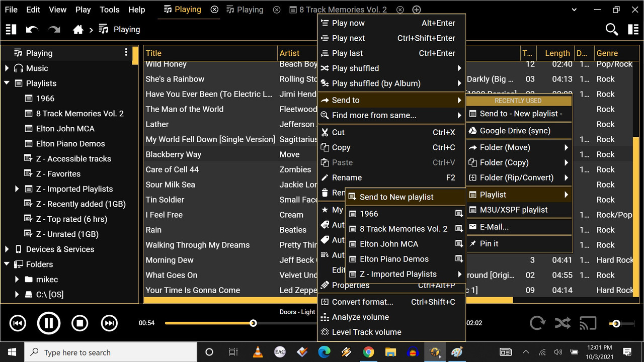Collapse the Playlists tree node
Screen dimensions: 644x362
point(7,83)
